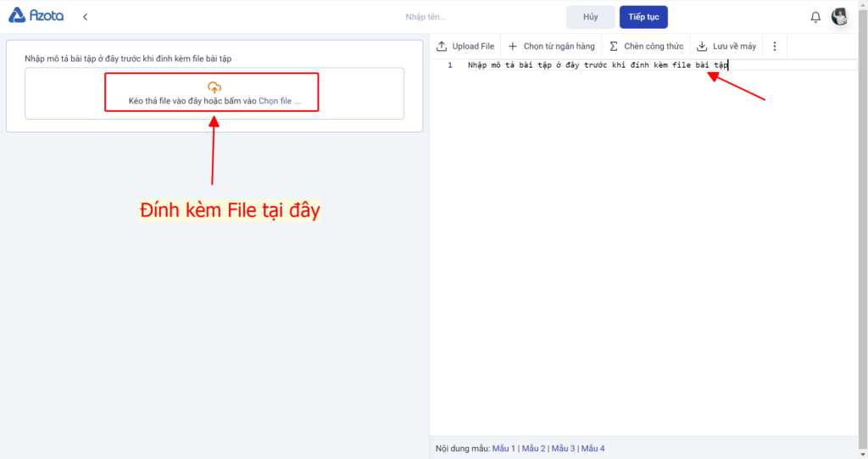Open the user profile avatar
This screenshot has height=459, width=868.
pos(840,17)
